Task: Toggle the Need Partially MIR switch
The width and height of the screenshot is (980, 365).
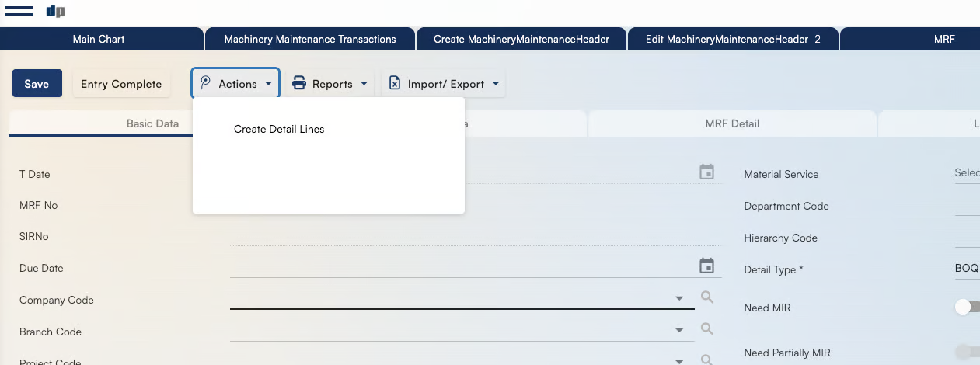Action: coord(968,353)
